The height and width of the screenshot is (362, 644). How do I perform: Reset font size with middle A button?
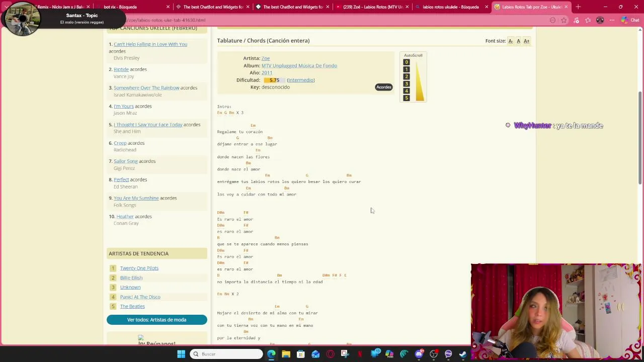click(518, 41)
